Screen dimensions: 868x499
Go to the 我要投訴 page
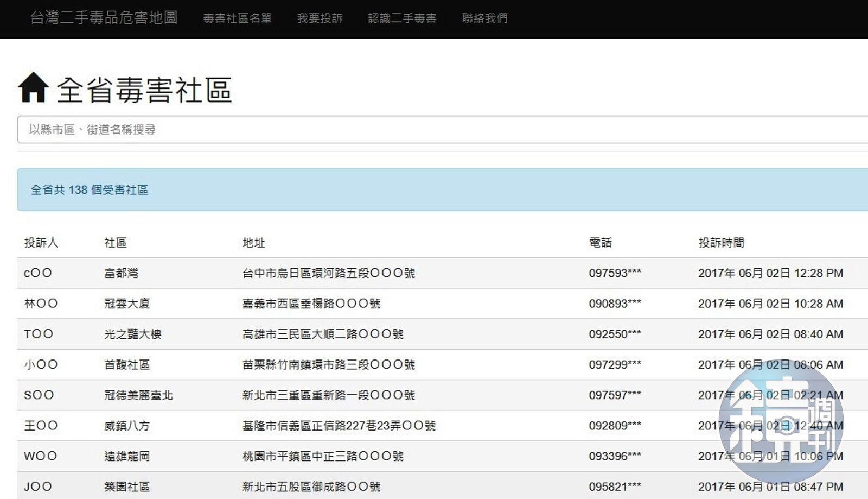click(x=320, y=18)
